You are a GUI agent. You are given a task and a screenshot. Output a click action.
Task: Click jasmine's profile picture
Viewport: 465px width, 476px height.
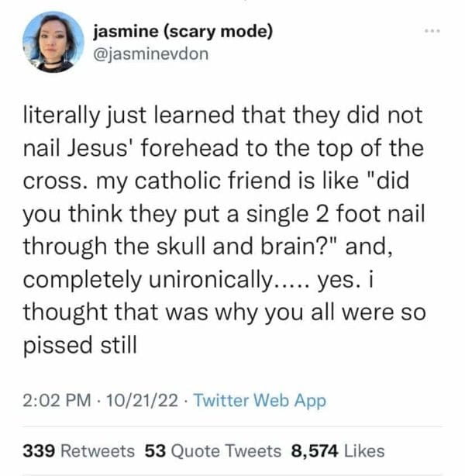[x=52, y=42]
